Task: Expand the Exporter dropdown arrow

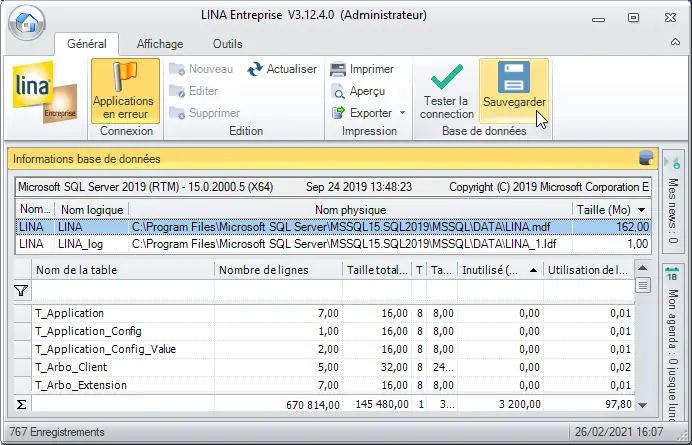Action: pos(402,113)
